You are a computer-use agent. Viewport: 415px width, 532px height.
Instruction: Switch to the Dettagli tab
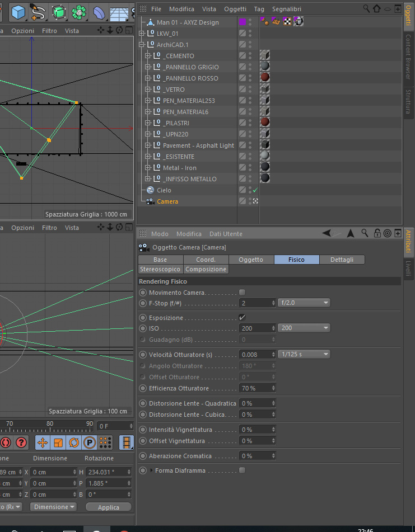[x=342, y=260]
